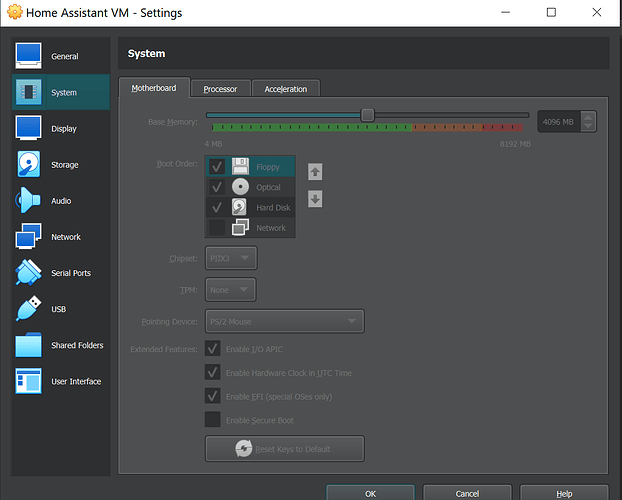Check Enable Secure Boot checkbox
Viewport: 622px width, 500px height.
click(213, 419)
